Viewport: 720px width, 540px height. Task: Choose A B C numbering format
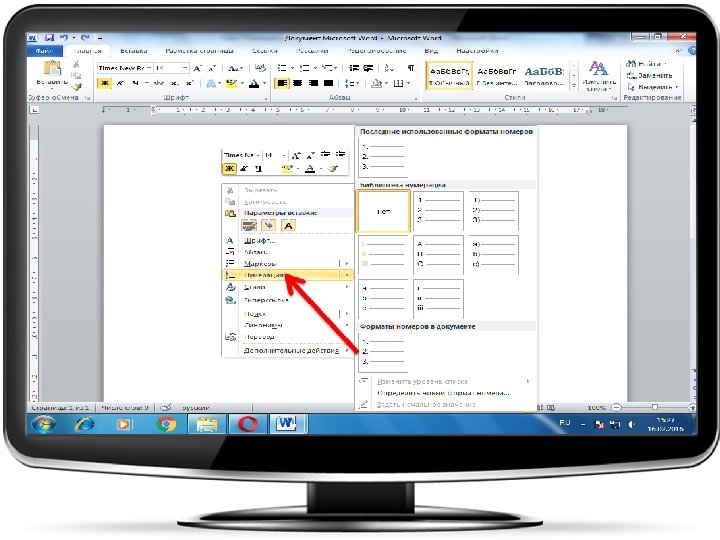point(438,255)
